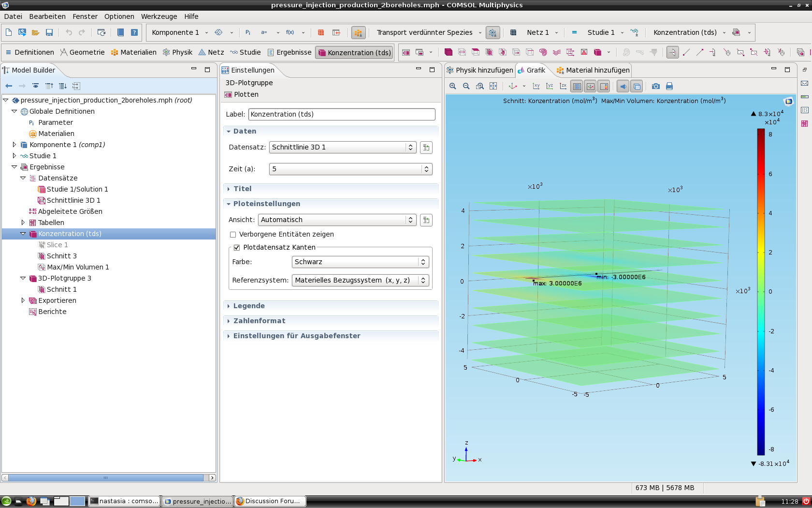This screenshot has width=812, height=508.
Task: Open the Werkzeuge menu
Action: (x=159, y=16)
